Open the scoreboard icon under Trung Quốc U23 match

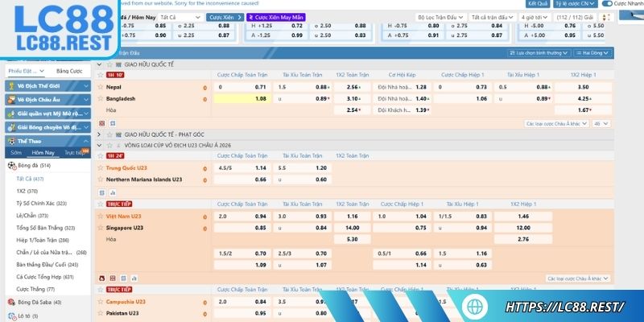[102, 192]
